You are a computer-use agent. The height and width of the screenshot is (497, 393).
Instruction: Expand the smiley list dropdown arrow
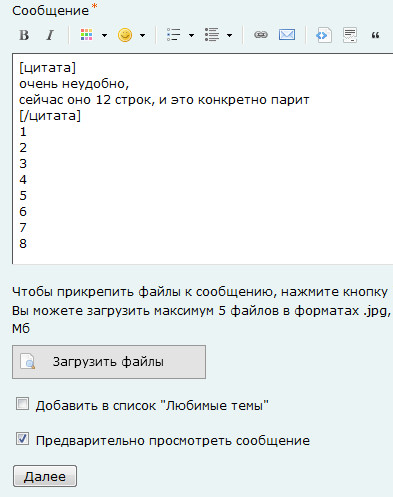coord(142,35)
